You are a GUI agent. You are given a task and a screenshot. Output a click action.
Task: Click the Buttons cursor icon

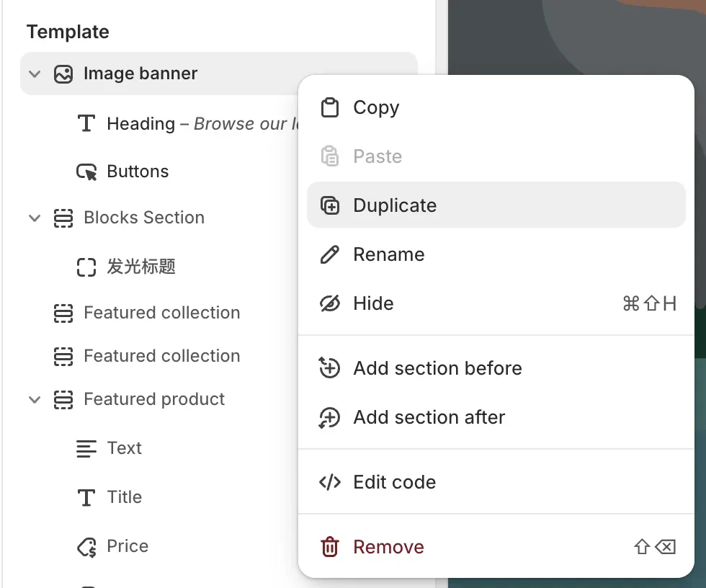tap(86, 171)
